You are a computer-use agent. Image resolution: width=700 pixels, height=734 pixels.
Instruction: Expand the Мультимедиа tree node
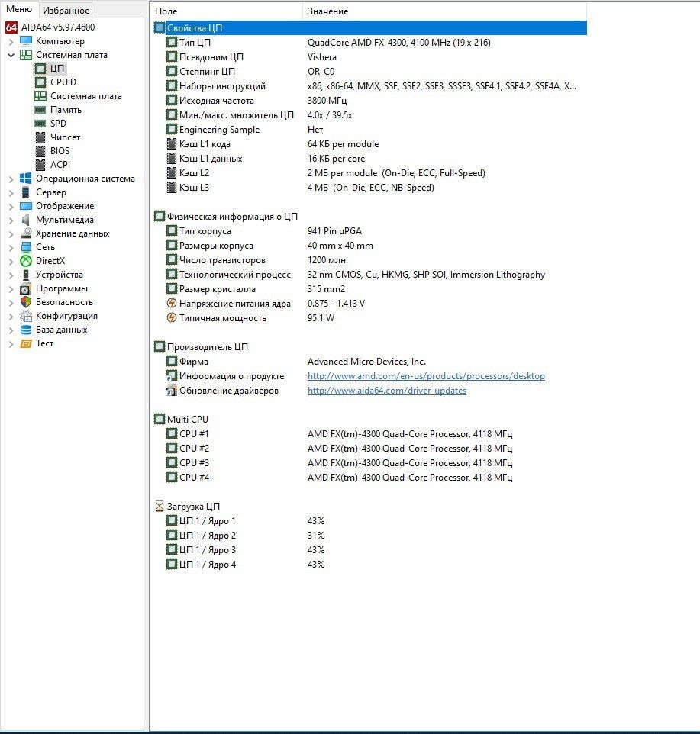pyautogui.click(x=11, y=220)
